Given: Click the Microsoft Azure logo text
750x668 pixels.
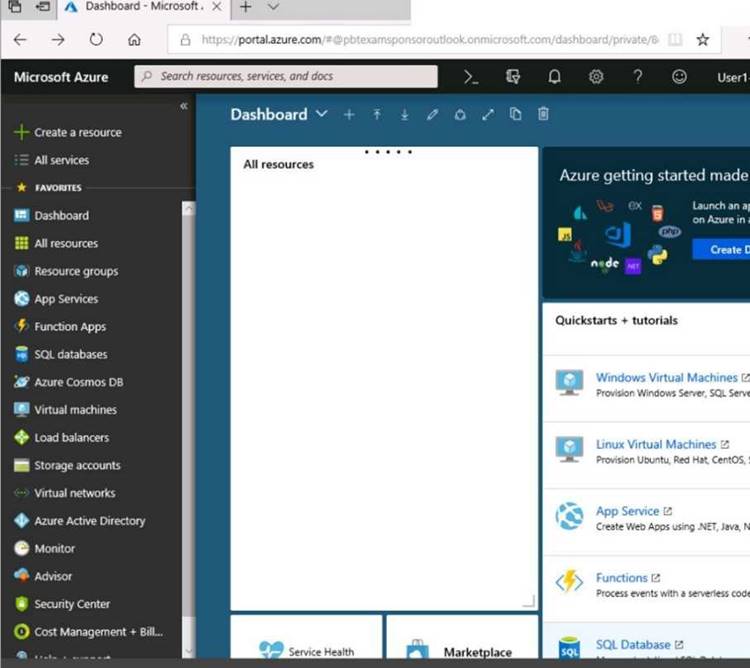Looking at the screenshot, I should 61,77.
